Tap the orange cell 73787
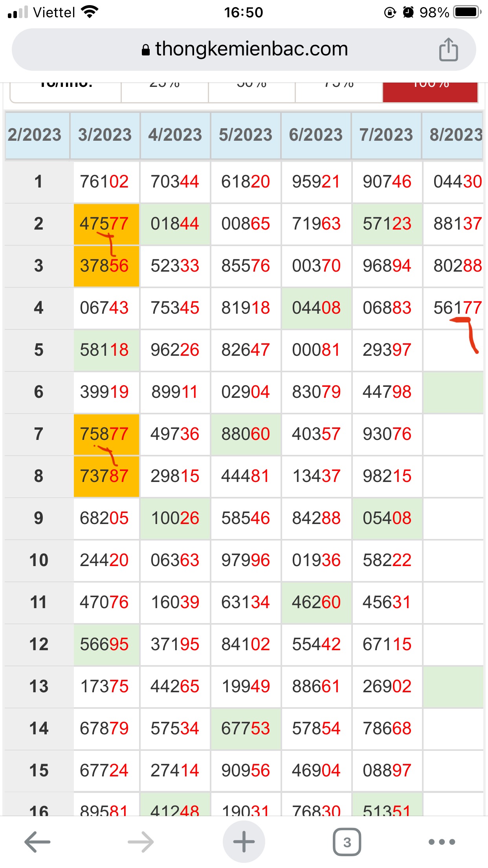Screen dimensions: 488x868 coord(105,476)
